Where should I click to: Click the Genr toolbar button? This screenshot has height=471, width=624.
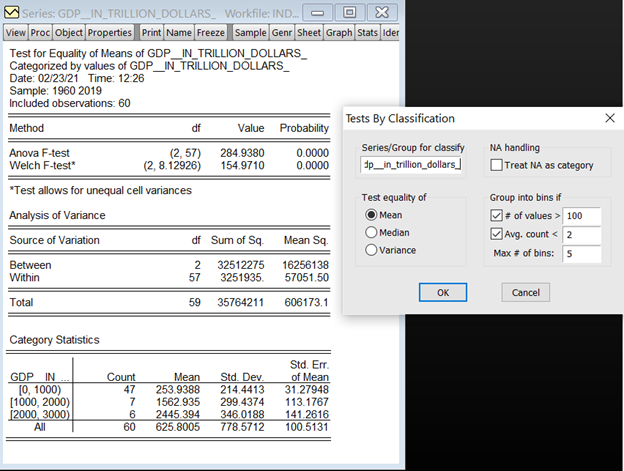[282, 33]
